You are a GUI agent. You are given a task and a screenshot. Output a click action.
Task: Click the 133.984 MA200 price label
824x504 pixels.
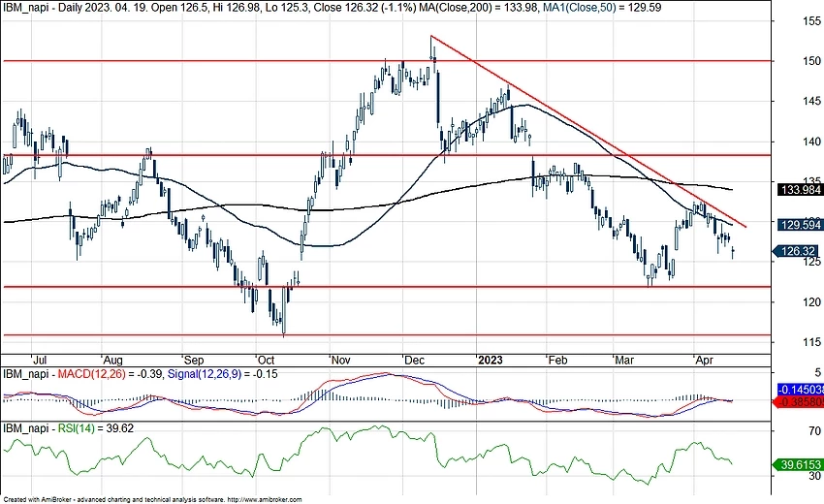point(801,190)
